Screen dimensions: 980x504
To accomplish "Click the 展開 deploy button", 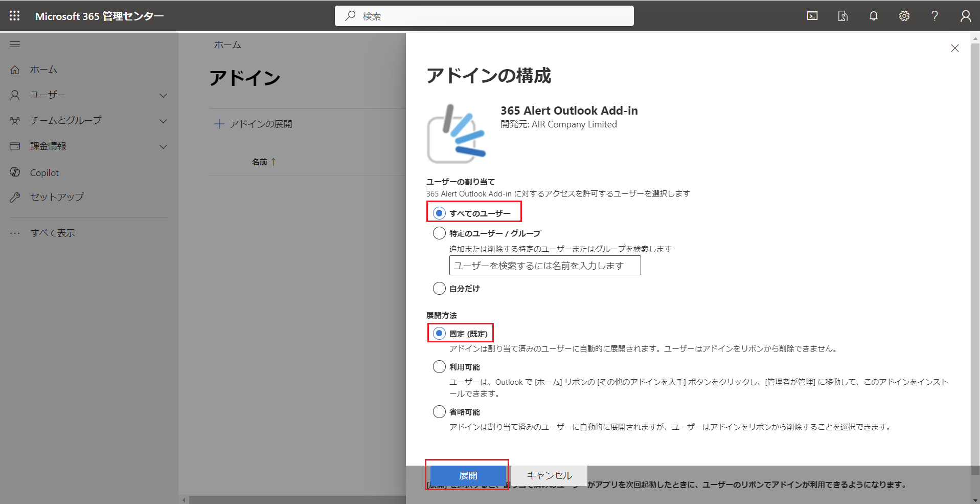I will click(468, 475).
